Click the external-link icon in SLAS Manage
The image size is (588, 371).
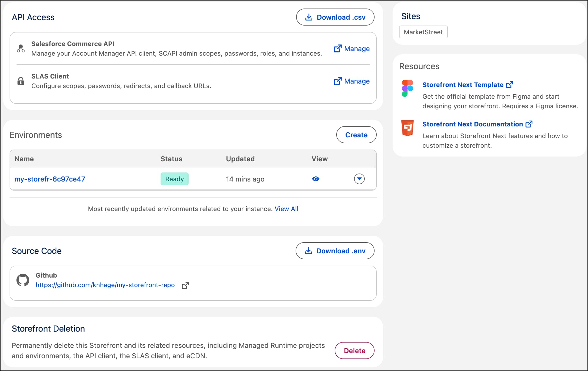point(338,81)
